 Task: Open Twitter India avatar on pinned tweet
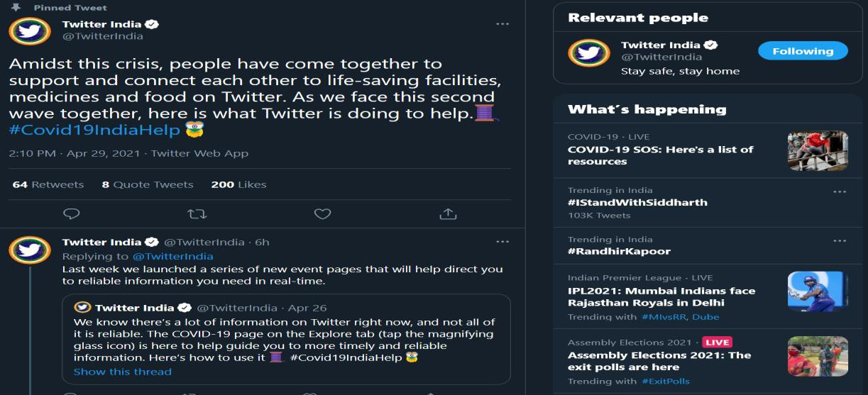pos(30,31)
